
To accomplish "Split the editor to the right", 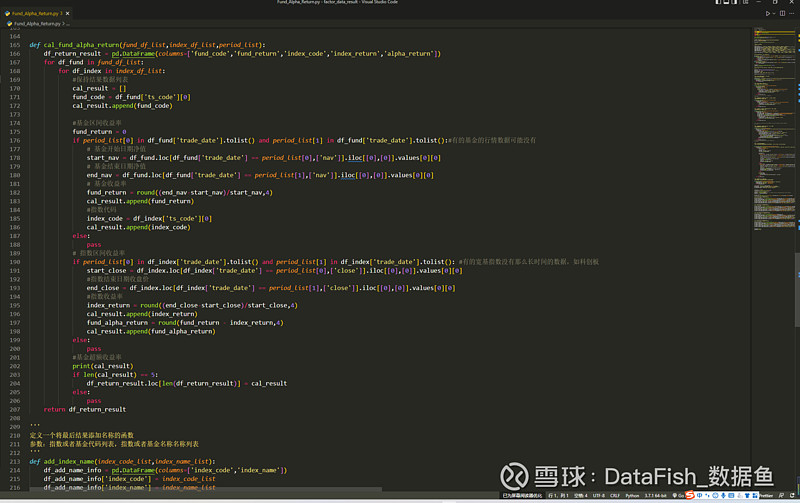I will [782, 13].
